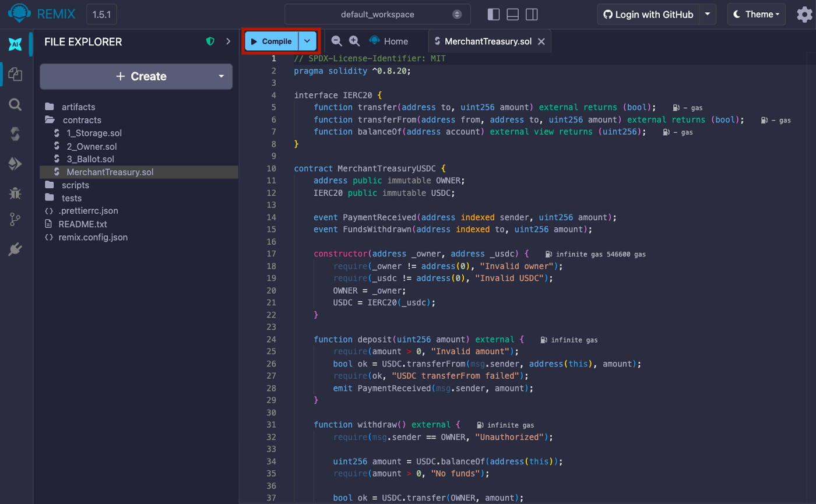
Task: Open the Git source control icon
Action: (15, 220)
